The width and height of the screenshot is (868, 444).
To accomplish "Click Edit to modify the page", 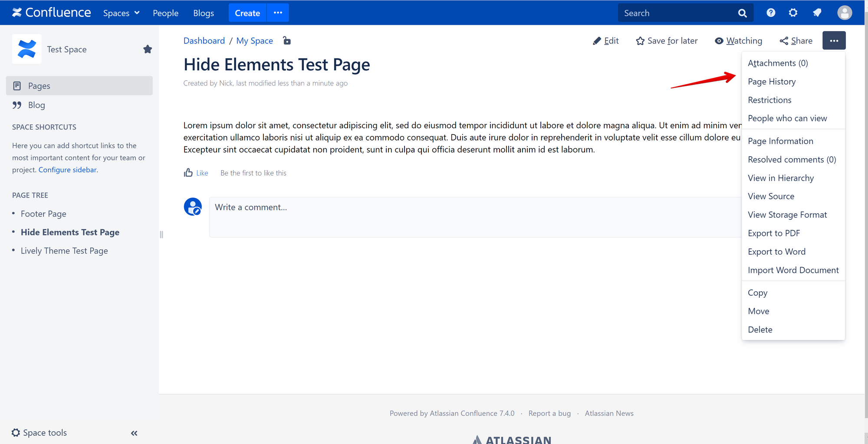I will [x=606, y=41].
